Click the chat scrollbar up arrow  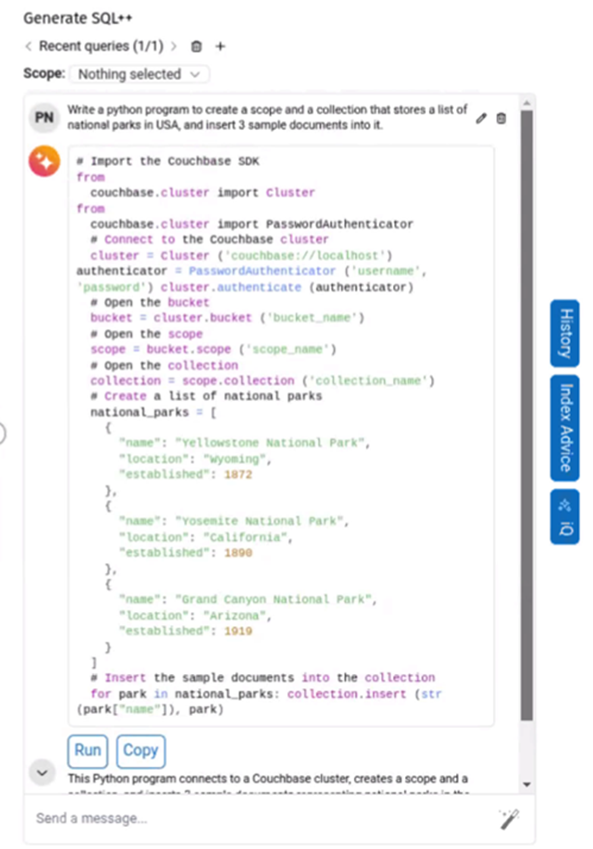point(526,103)
